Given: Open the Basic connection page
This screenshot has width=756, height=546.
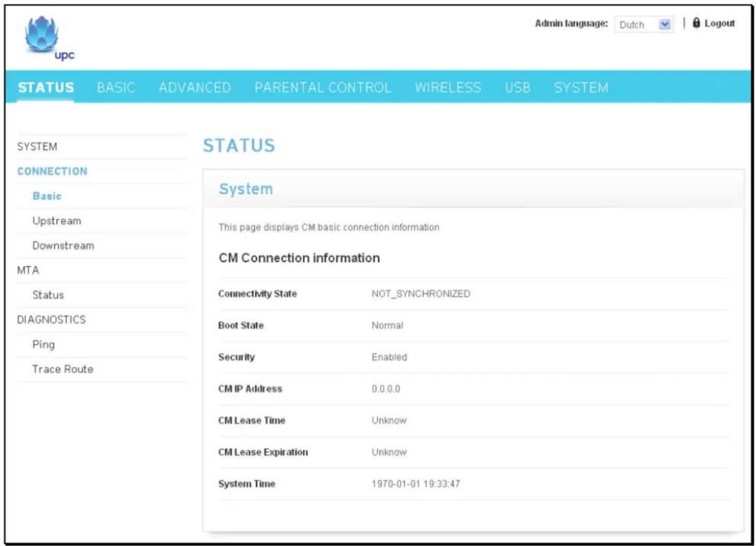Looking at the screenshot, I should tap(47, 196).
